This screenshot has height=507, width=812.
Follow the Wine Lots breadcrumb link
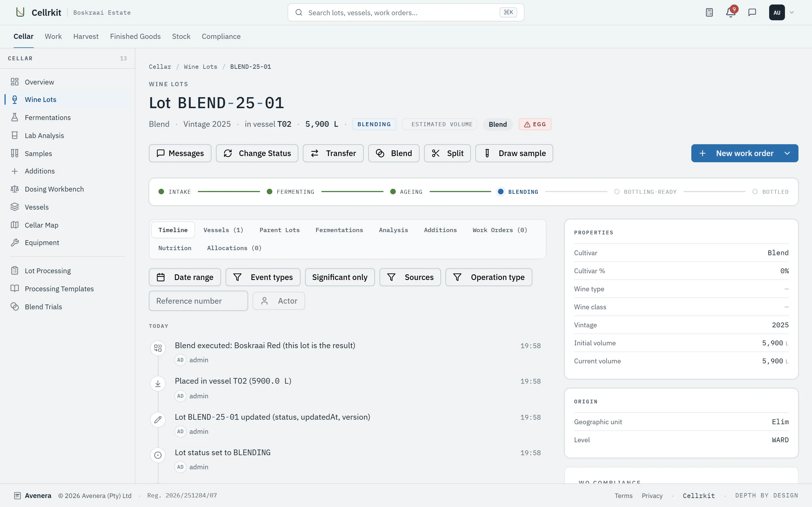[x=200, y=67]
